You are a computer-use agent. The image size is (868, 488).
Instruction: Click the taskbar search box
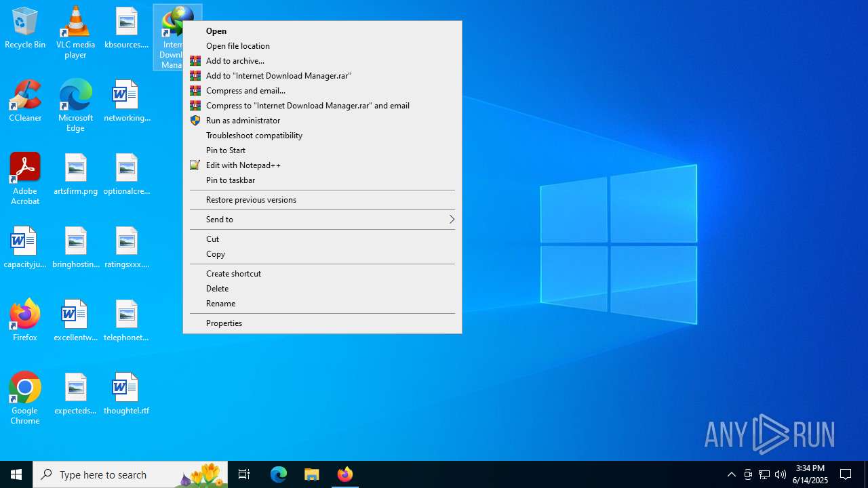pyautogui.click(x=130, y=474)
